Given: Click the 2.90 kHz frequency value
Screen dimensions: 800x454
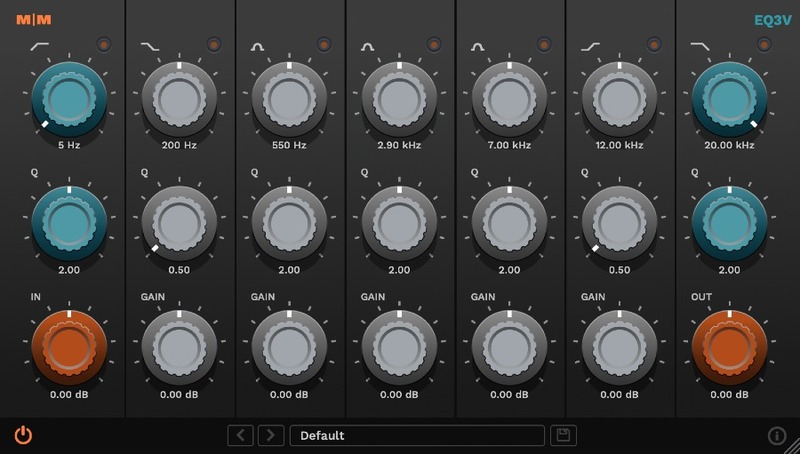Looking at the screenshot, I should tap(399, 145).
